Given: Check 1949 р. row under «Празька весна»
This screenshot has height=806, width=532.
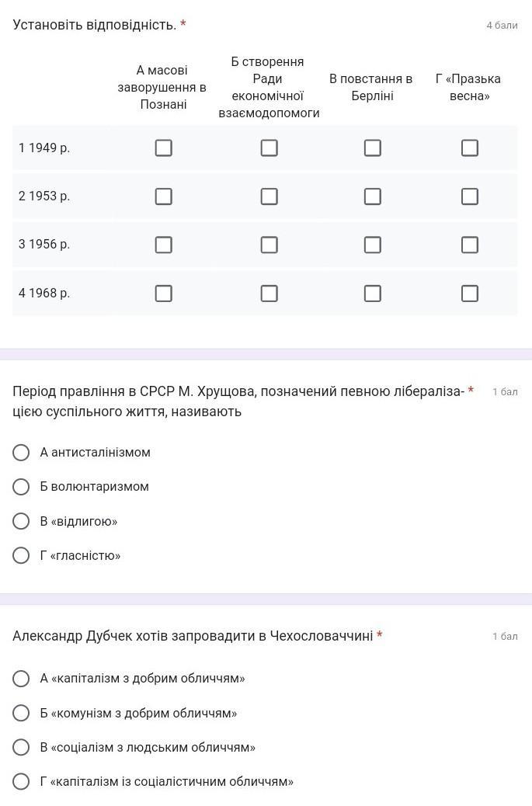Looking at the screenshot, I should (469, 148).
